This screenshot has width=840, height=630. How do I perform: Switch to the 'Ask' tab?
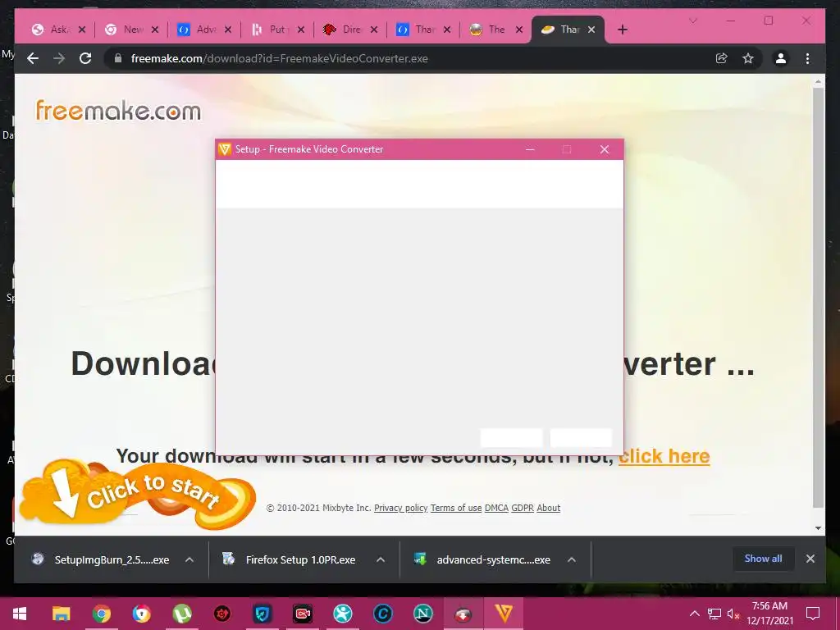[59, 30]
